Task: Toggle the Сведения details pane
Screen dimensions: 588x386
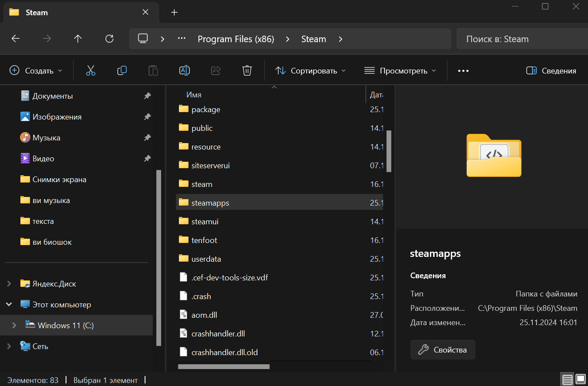Action: point(551,70)
